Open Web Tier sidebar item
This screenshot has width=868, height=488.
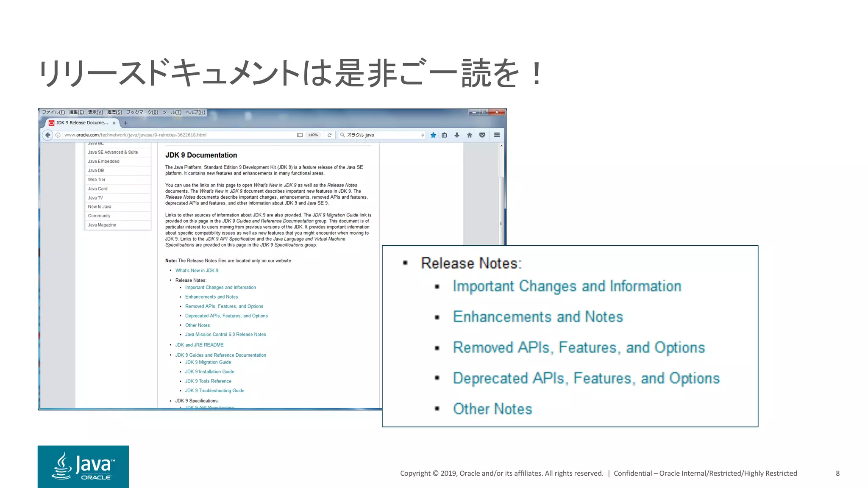[118, 180]
